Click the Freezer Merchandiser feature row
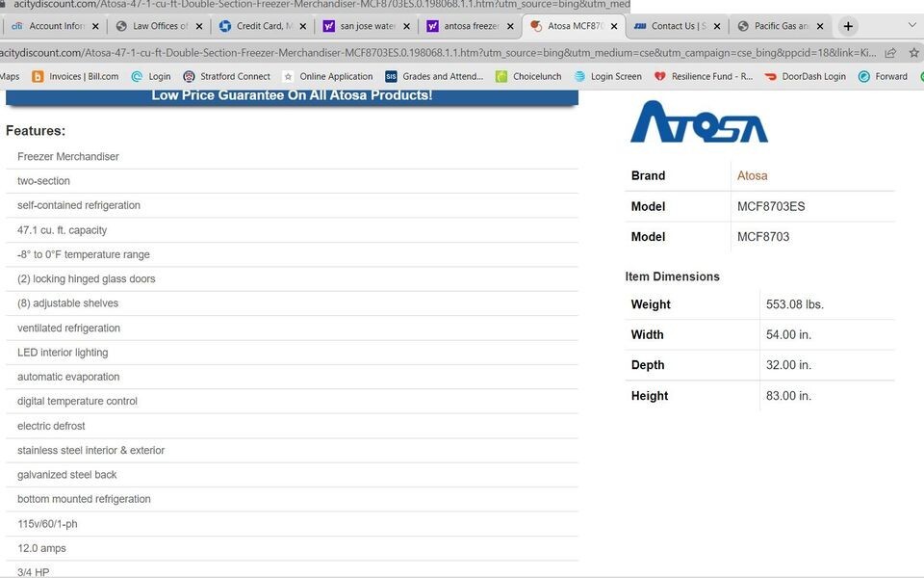924x578 pixels. [292, 156]
